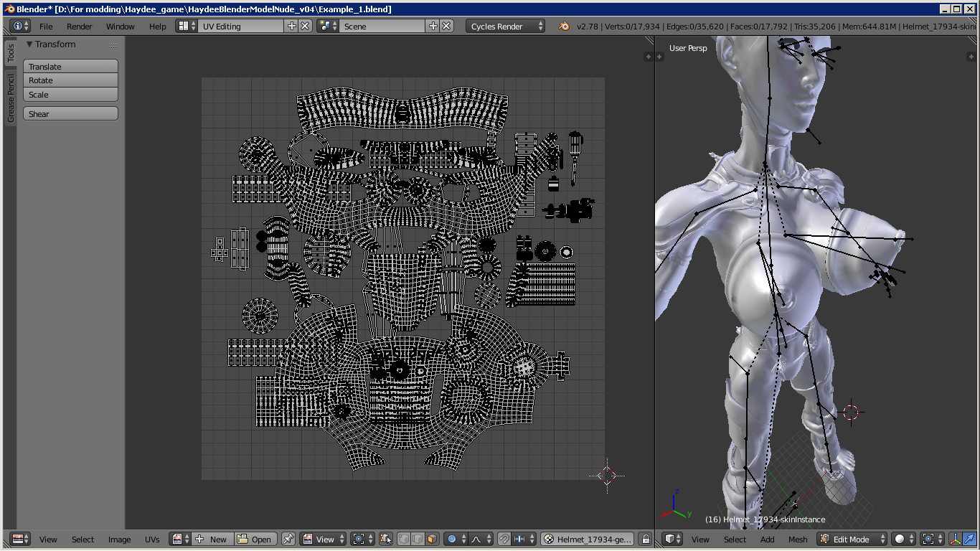Delete the UV Editing screen layout

coord(305,26)
